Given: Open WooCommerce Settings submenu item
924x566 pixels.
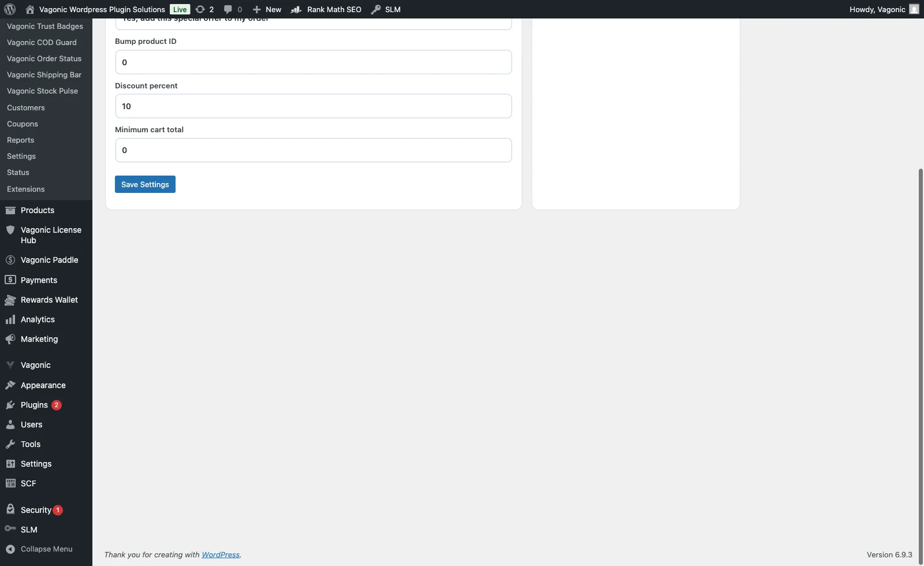Looking at the screenshot, I should (x=21, y=156).
